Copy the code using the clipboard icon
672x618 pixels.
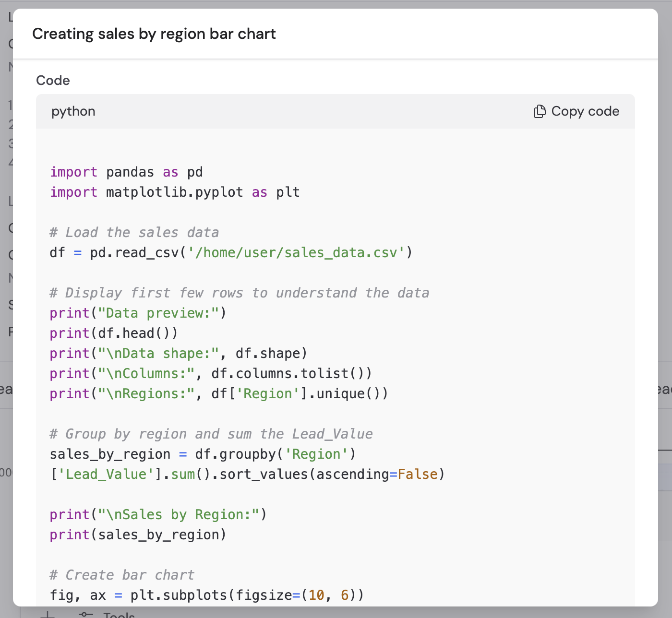[x=539, y=111]
